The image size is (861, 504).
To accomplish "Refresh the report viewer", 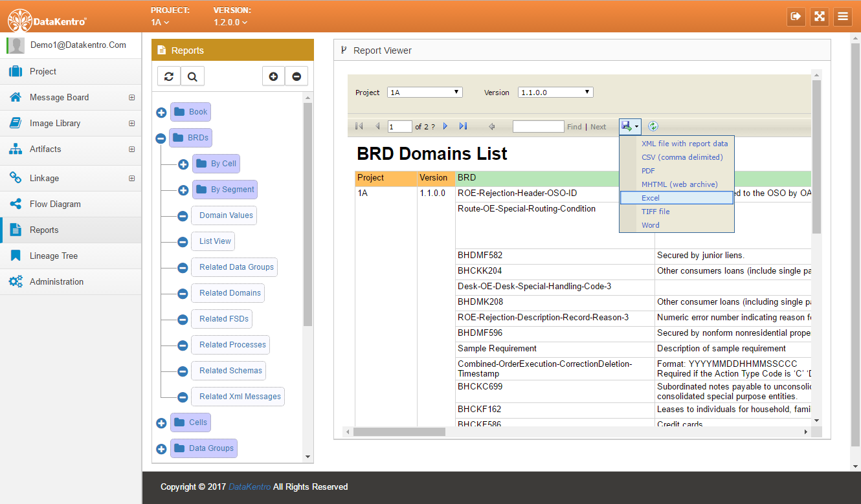I will [653, 126].
